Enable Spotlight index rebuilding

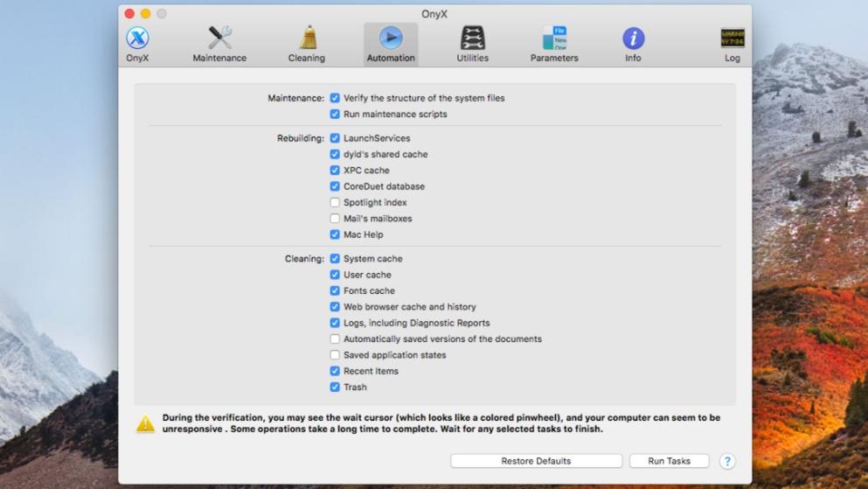tap(335, 202)
